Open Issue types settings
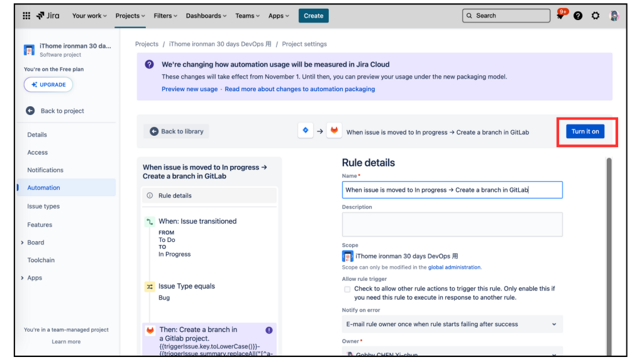 43,206
